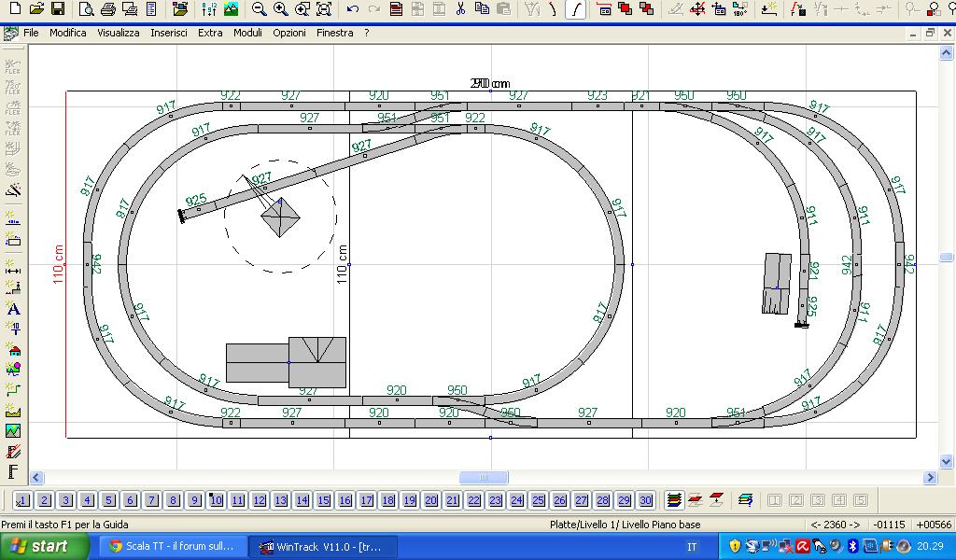Undo the last action
The height and width of the screenshot is (560, 956).
tap(352, 8)
